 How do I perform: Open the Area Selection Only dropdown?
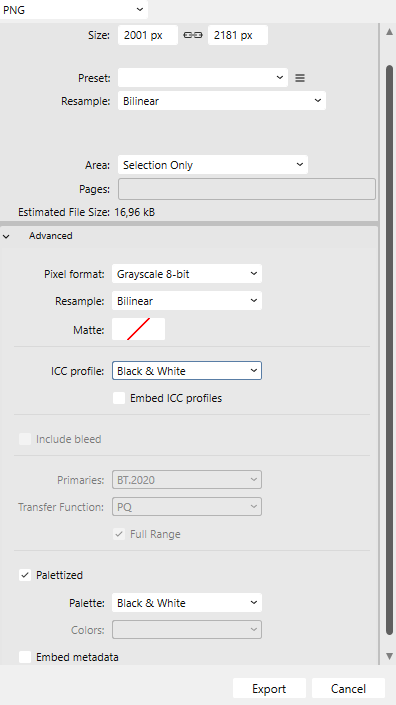coord(213,165)
